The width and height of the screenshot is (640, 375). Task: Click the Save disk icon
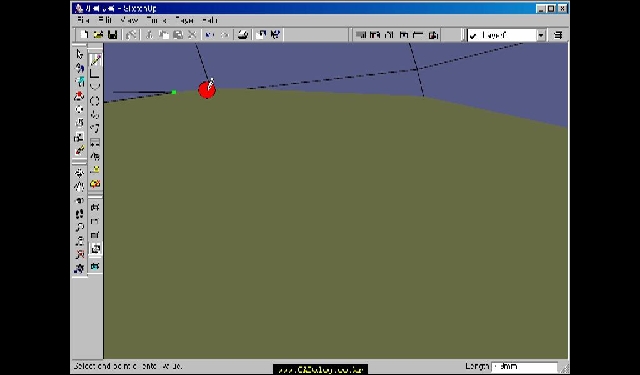[112, 35]
